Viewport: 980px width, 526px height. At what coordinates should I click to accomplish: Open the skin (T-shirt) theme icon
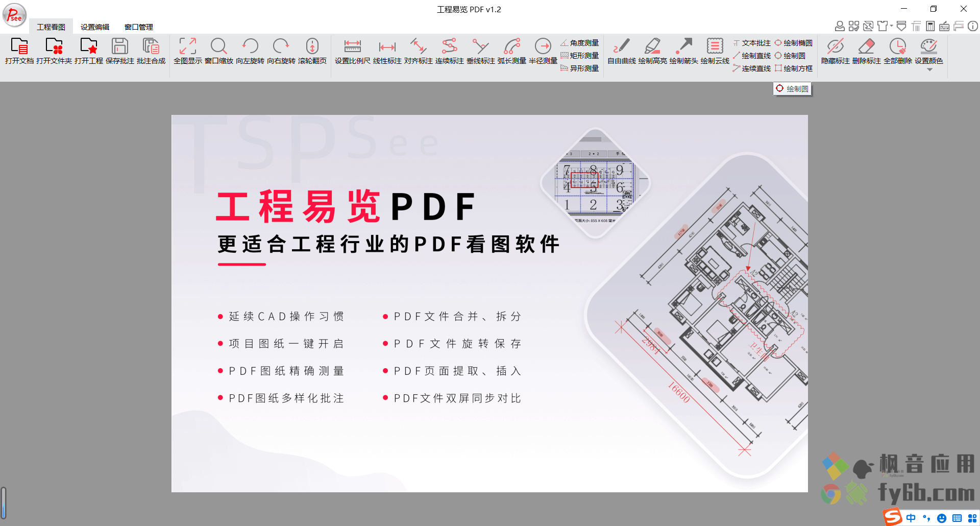click(x=883, y=26)
